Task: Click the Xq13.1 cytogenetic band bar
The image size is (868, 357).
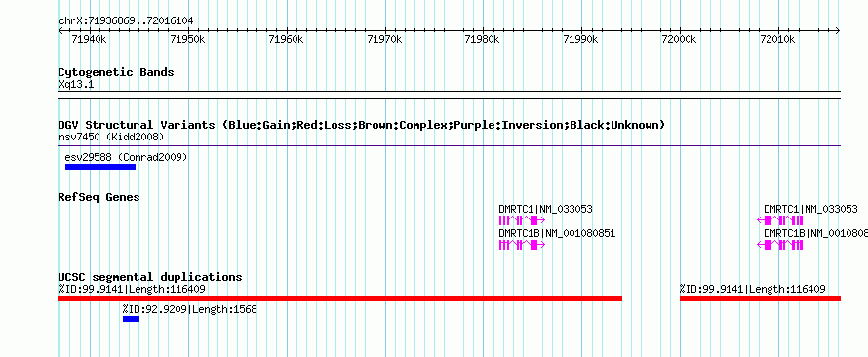Action: 449,95
